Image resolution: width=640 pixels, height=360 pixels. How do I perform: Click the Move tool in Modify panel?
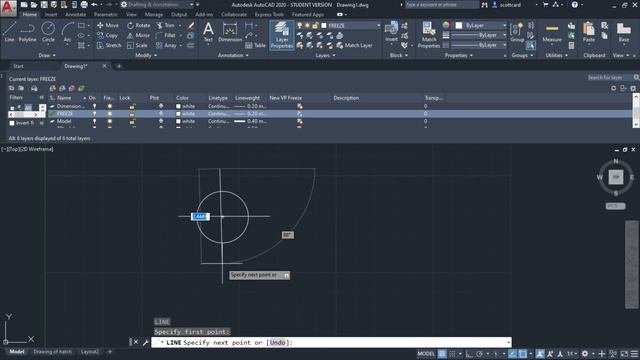108,25
